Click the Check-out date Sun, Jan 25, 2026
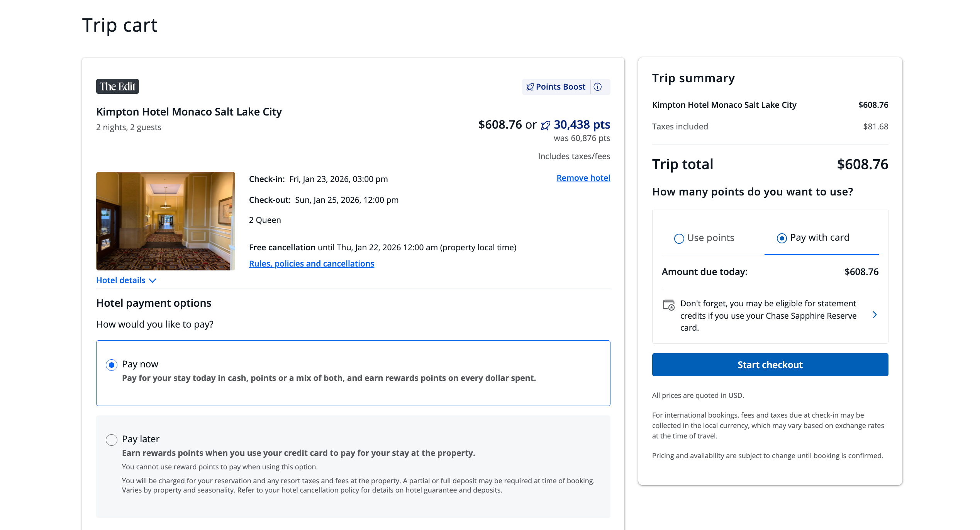 [346, 200]
